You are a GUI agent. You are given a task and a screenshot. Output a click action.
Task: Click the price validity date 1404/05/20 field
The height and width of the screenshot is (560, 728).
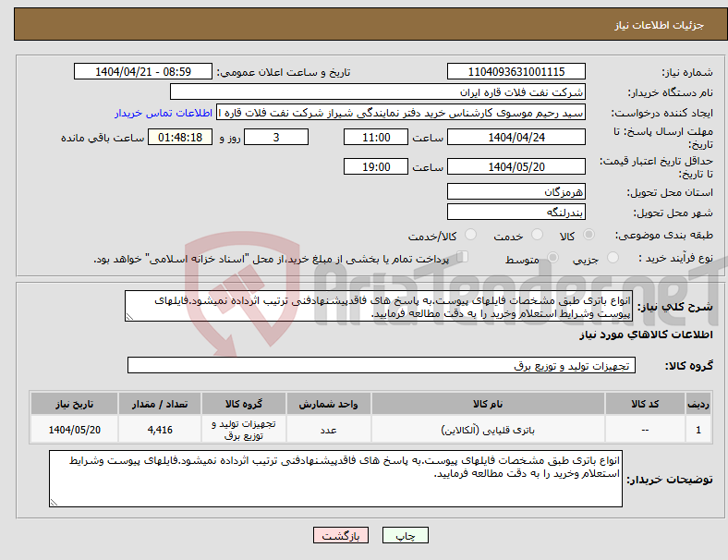coord(516,166)
